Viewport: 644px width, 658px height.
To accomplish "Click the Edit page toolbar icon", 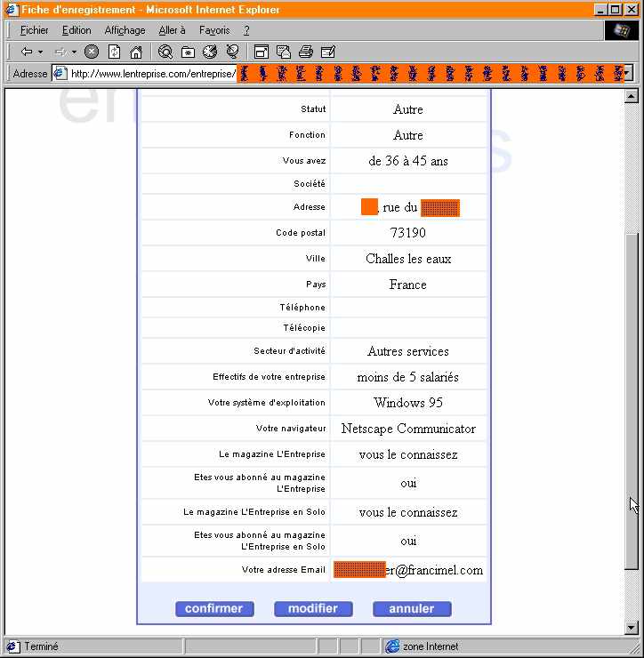I will [x=328, y=52].
